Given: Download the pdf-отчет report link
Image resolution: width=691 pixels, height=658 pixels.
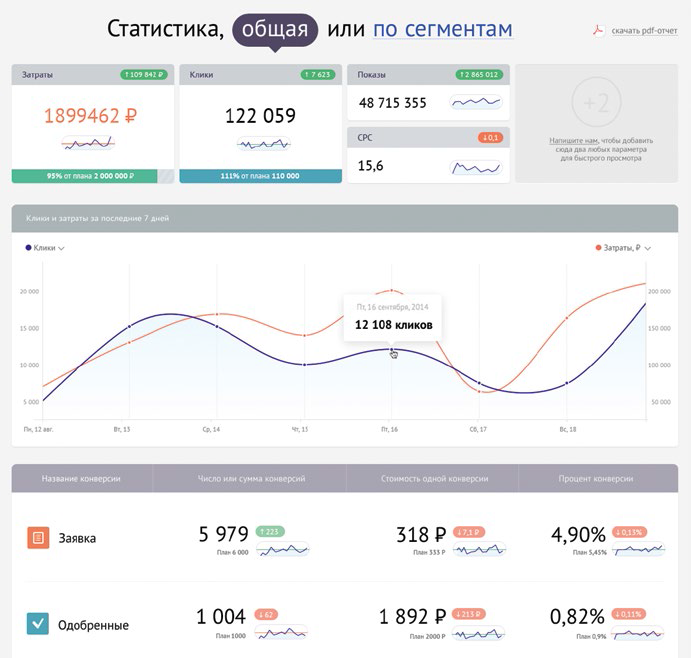Looking at the screenshot, I should (644, 31).
